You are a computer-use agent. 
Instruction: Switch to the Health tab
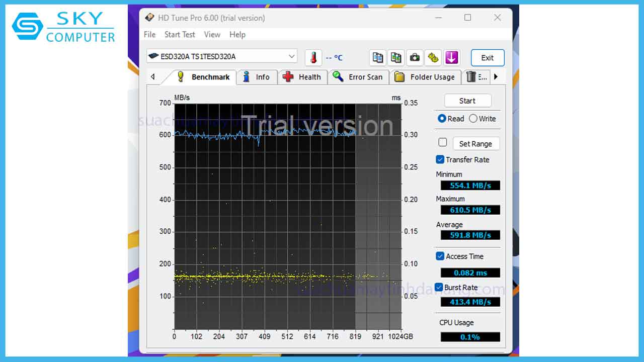click(x=302, y=76)
